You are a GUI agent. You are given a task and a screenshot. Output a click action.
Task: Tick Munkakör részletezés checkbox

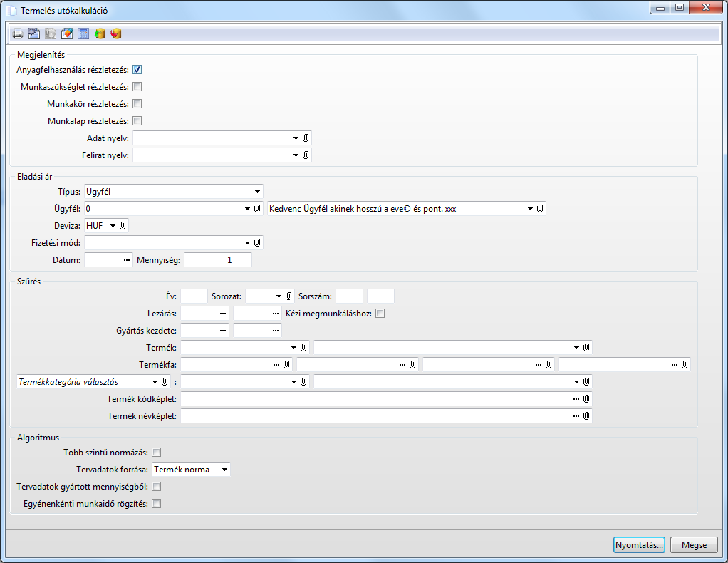(137, 104)
